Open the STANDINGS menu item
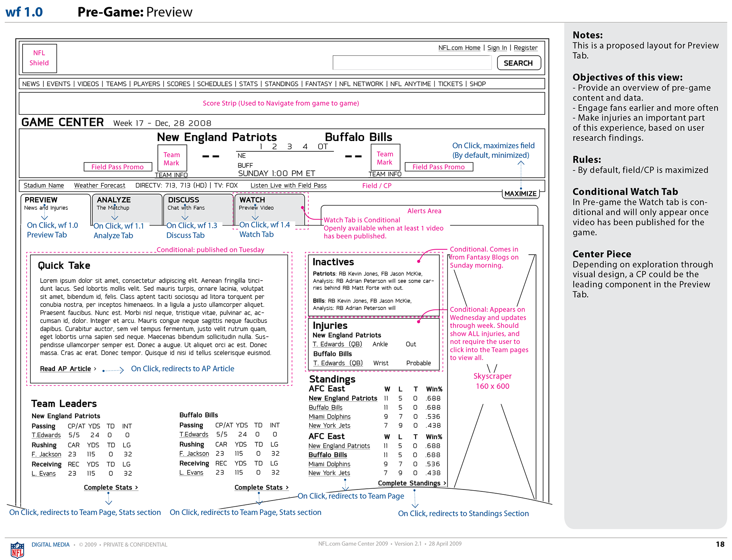Image resolution: width=732 pixels, height=560 pixels. pyautogui.click(x=281, y=84)
